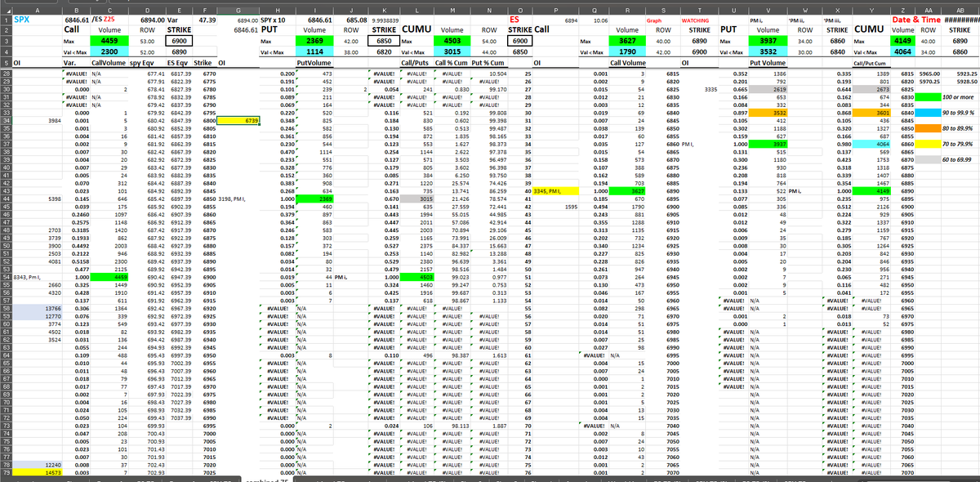Select row 28 via its row header
Image resolution: width=980 pixels, height=482 pixels.
click(5, 74)
